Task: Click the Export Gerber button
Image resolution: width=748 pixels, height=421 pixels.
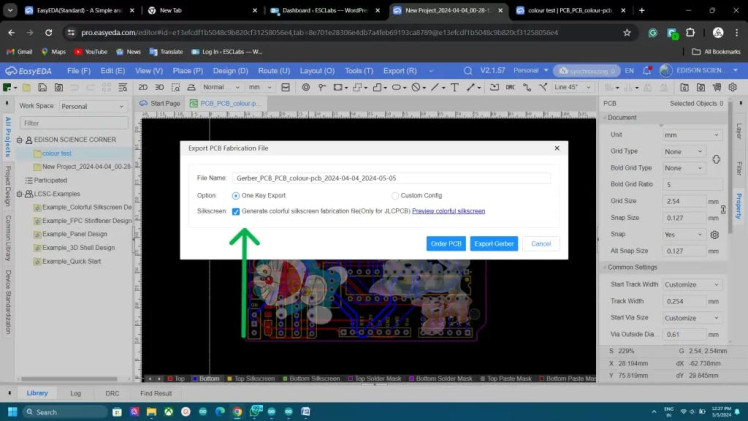Action: point(494,243)
